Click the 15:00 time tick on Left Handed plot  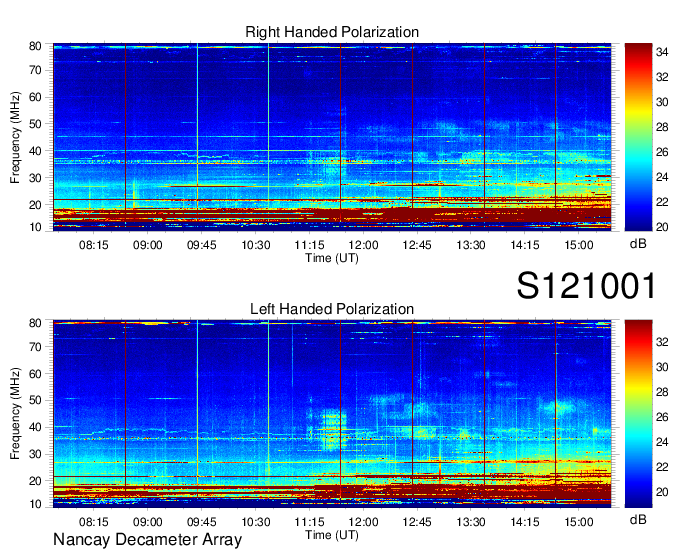(579, 522)
